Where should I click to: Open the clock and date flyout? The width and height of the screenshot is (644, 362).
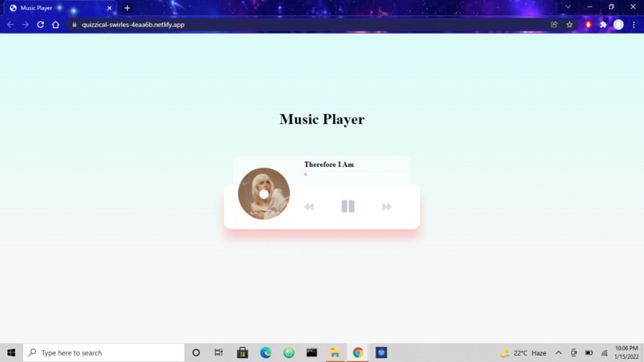pos(626,352)
